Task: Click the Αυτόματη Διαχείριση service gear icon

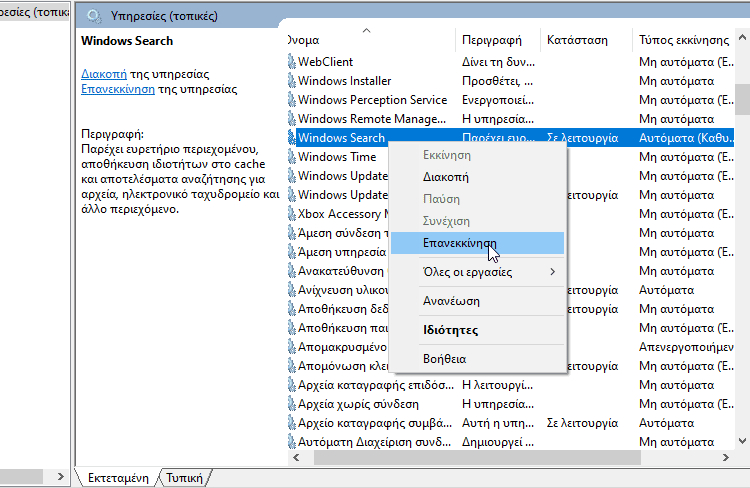Action: [x=292, y=442]
